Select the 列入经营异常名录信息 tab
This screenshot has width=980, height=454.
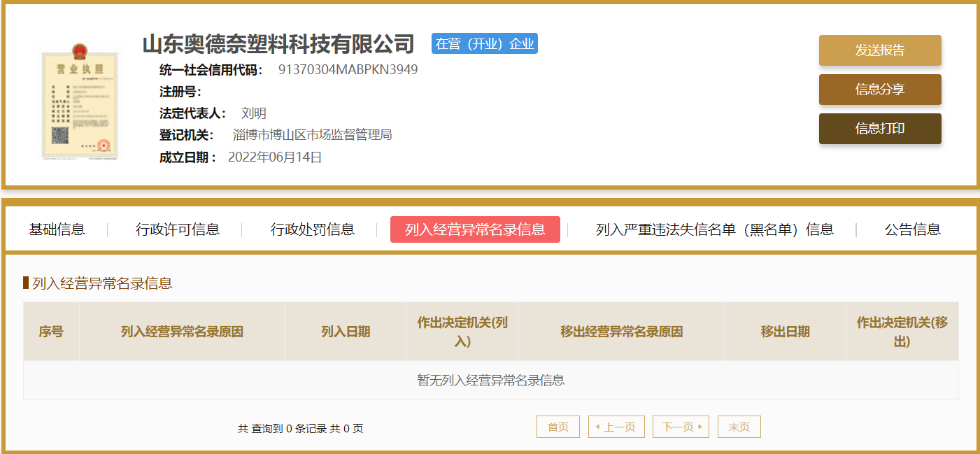pyautogui.click(x=475, y=229)
